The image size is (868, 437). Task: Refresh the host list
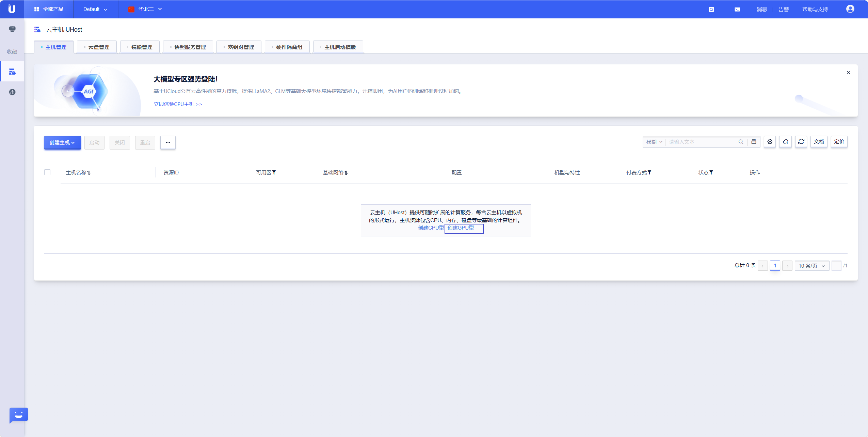tap(801, 141)
